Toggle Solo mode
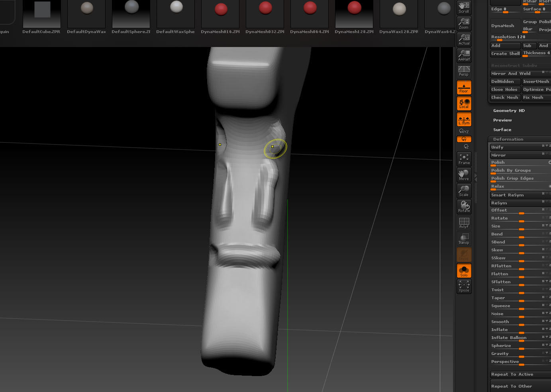551x392 pixels. click(464, 271)
